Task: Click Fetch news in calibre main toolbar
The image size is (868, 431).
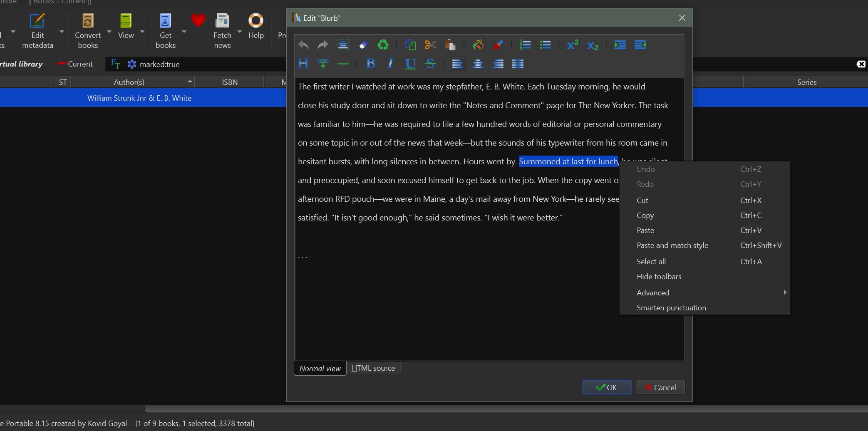Action: point(222,31)
